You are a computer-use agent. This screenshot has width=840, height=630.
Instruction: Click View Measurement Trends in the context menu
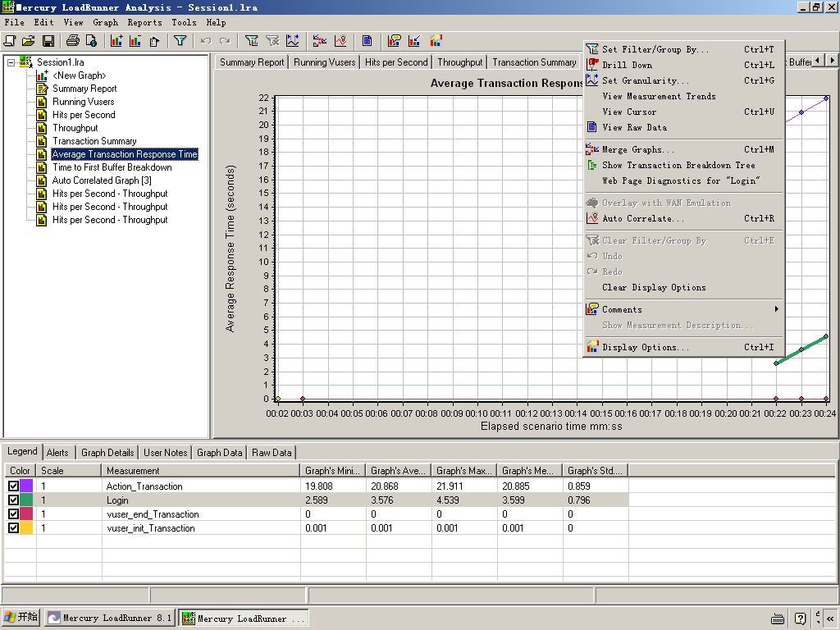tap(682, 97)
